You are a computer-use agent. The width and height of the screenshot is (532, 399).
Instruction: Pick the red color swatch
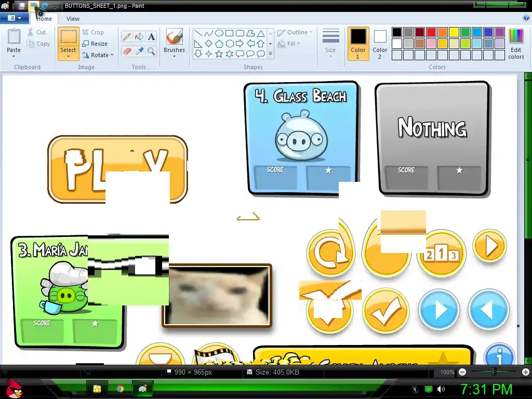click(x=431, y=32)
